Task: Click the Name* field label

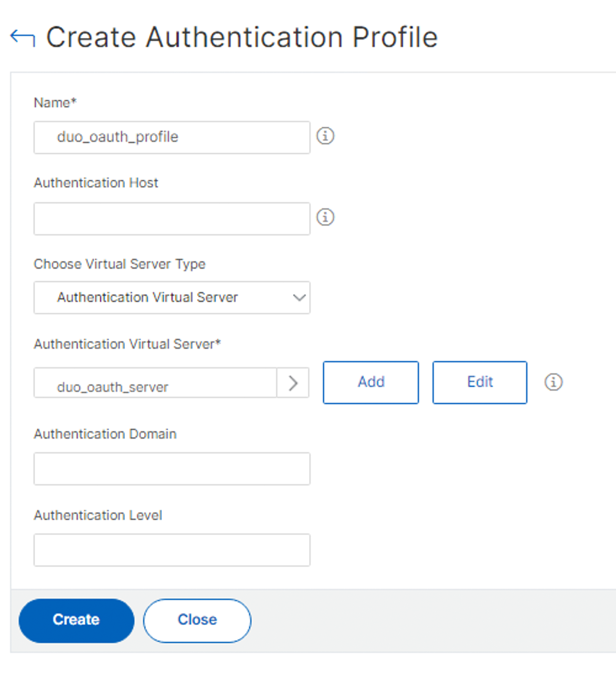Action: [55, 103]
